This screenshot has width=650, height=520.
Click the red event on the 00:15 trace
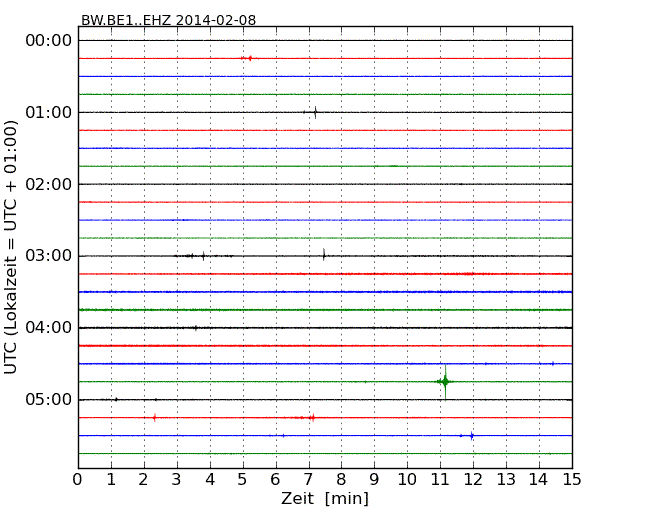pos(249,58)
